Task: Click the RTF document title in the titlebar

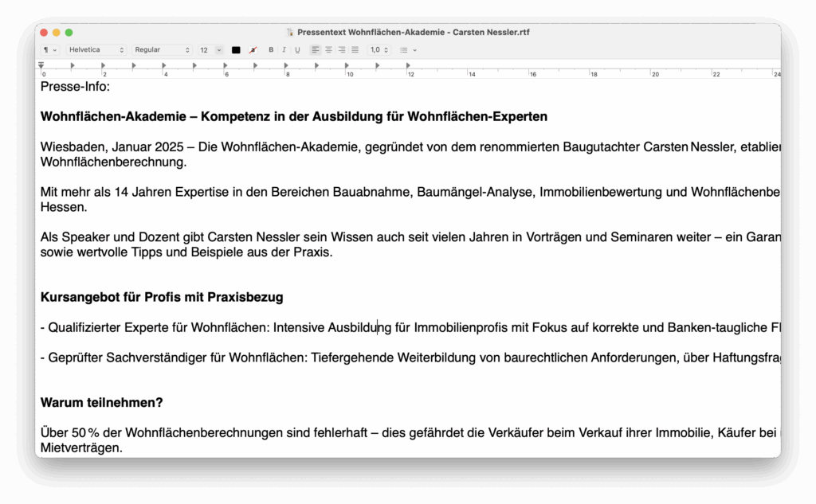Action: pos(414,33)
